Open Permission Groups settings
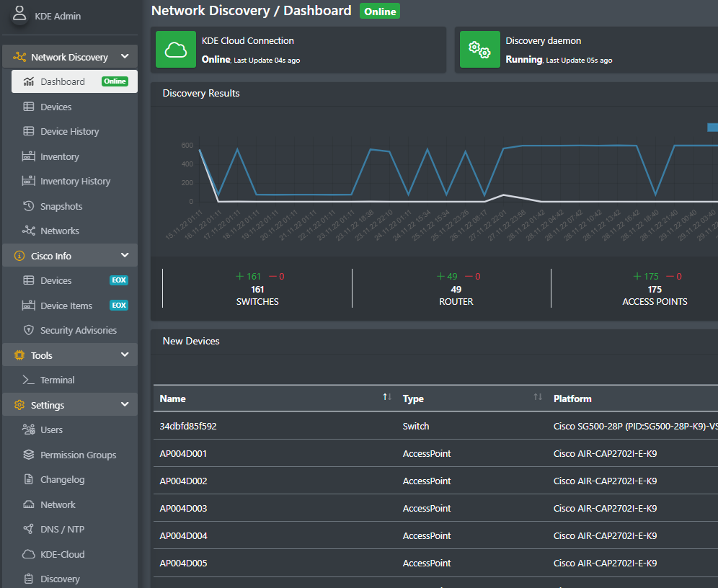Image resolution: width=718 pixels, height=588 pixels. click(x=74, y=455)
